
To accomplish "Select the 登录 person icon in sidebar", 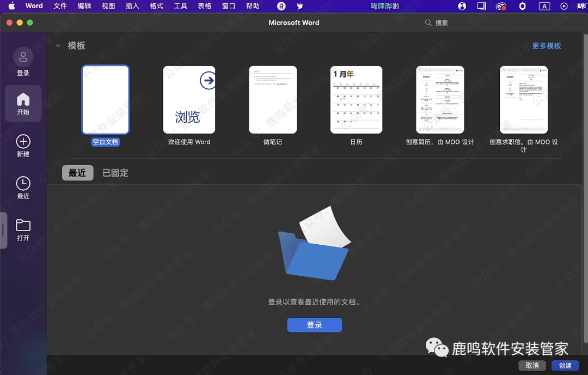I will [23, 56].
